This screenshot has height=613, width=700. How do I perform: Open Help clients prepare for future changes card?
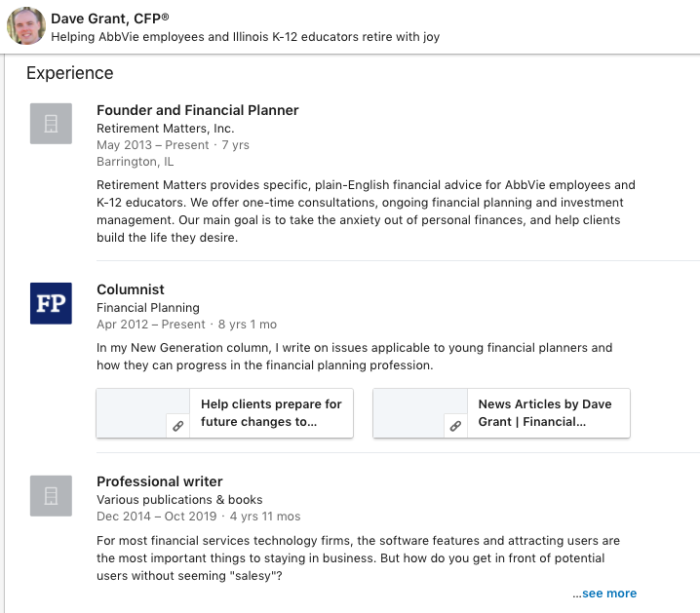271,413
